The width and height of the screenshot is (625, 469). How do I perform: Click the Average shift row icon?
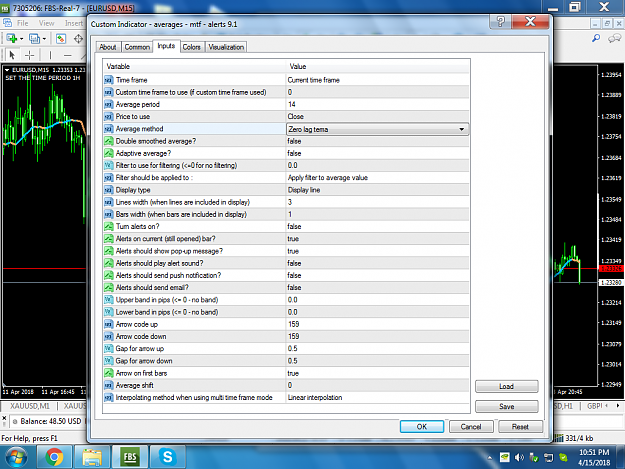click(x=109, y=385)
